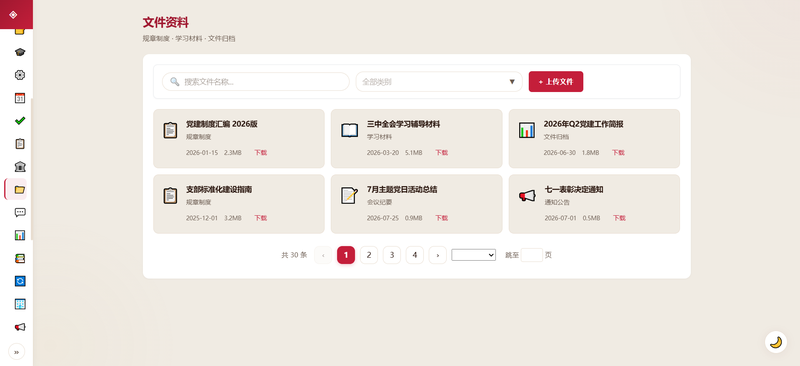
Task: Open the 七一表彰决定通知 card title
Action: 574,189
